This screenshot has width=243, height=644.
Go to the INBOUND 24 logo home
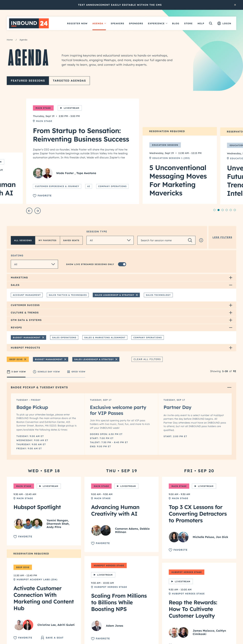29,23
